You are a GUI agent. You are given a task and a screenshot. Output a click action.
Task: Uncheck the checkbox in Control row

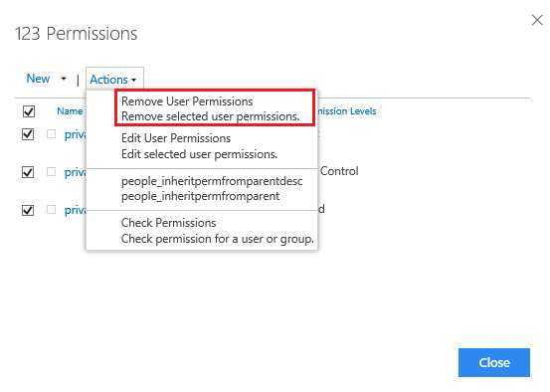pos(28,172)
